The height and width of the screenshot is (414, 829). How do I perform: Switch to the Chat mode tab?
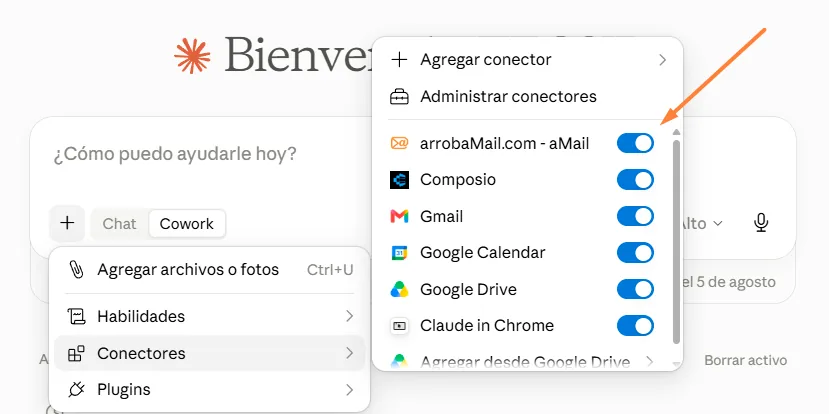pyautogui.click(x=119, y=224)
